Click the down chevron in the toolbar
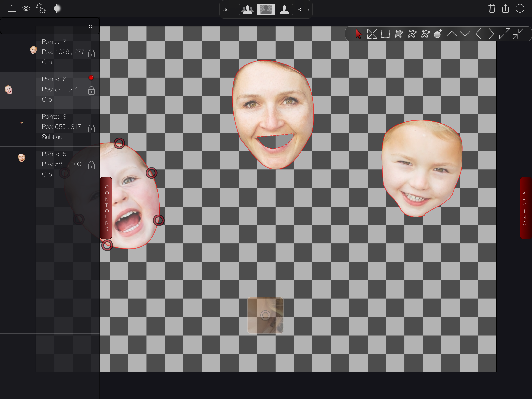Screen dimensions: 532x399 (465, 34)
